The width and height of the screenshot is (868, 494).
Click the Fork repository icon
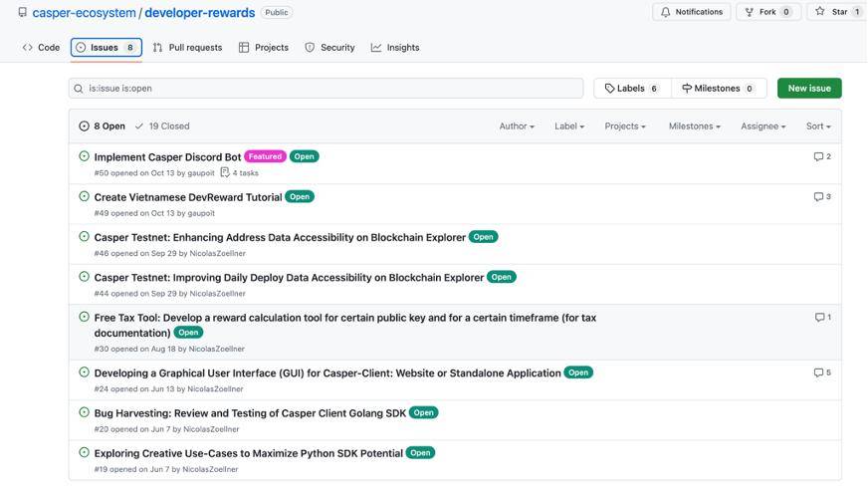tap(749, 12)
